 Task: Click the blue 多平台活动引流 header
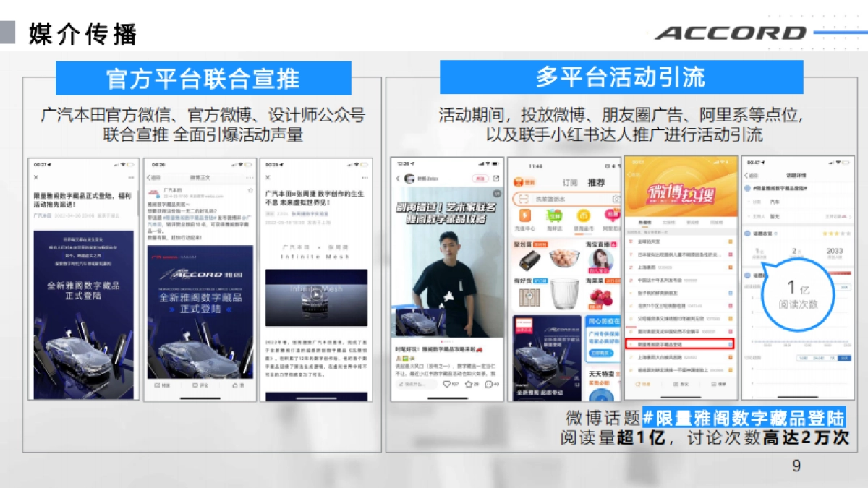tap(621, 77)
